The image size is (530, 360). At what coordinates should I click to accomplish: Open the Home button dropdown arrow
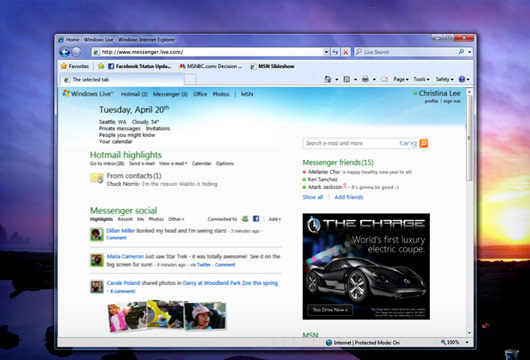pyautogui.click(x=337, y=79)
